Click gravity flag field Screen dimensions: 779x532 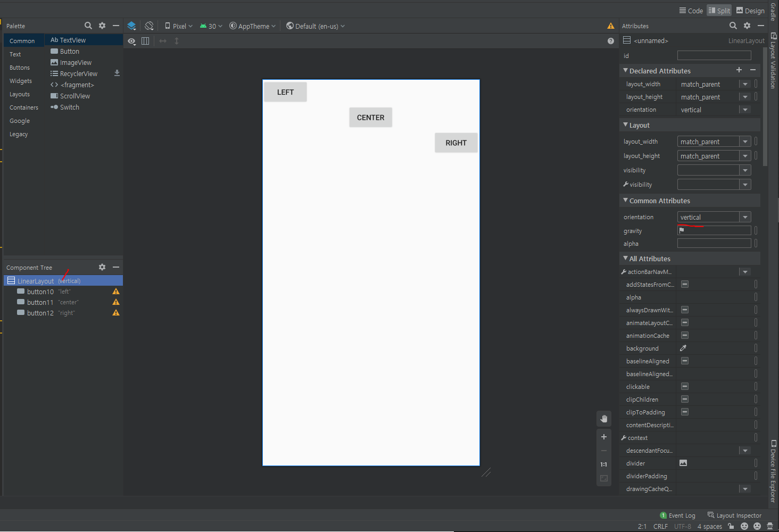(714, 230)
